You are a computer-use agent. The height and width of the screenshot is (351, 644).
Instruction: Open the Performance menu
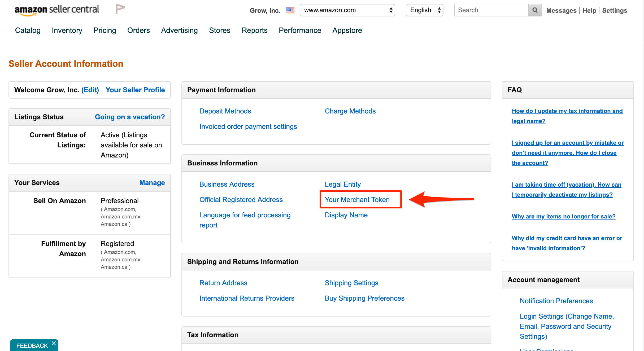pyautogui.click(x=300, y=30)
